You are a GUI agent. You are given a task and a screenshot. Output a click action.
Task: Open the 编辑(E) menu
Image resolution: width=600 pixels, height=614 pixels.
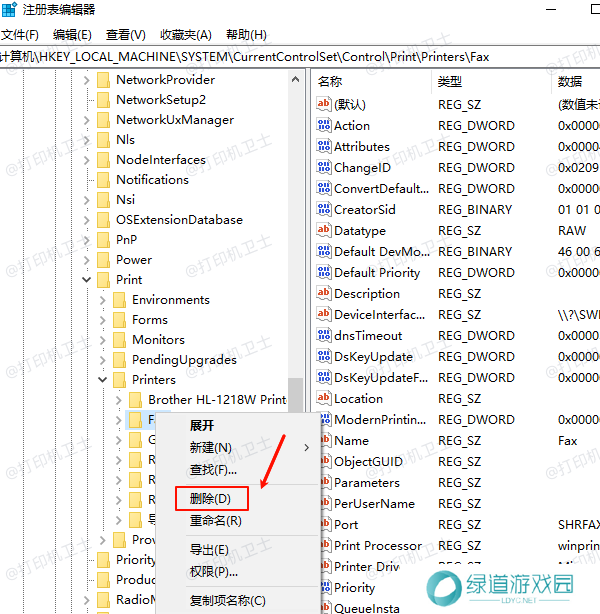[72, 35]
